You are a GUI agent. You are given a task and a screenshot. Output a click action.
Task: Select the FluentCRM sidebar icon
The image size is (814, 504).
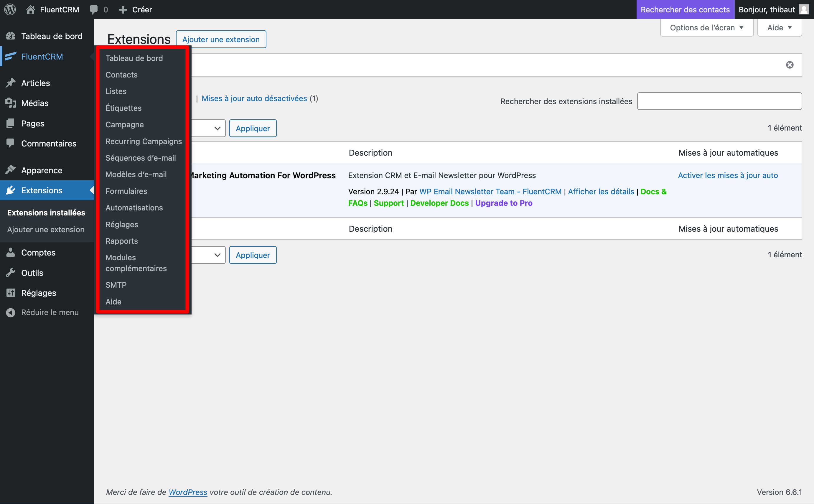(x=11, y=56)
